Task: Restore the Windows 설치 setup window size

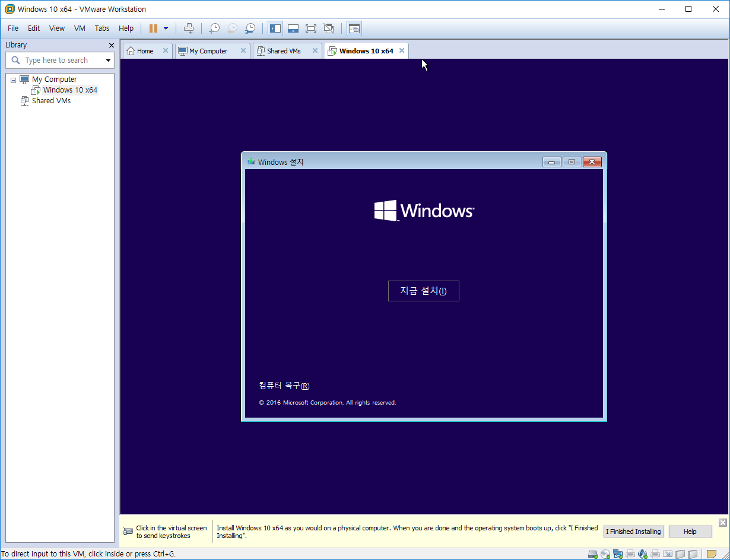Action: point(572,162)
